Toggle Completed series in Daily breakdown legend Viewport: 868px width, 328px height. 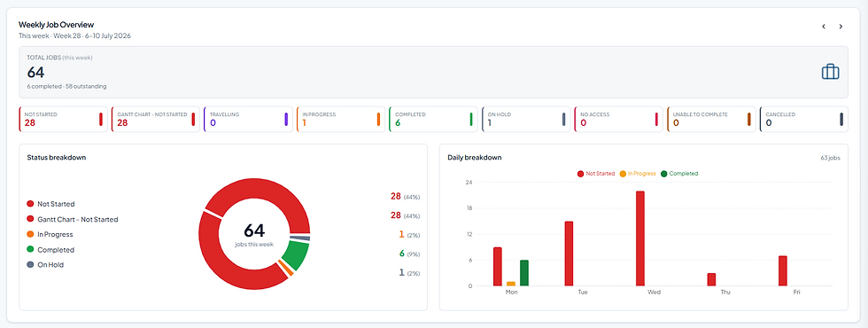coord(679,174)
